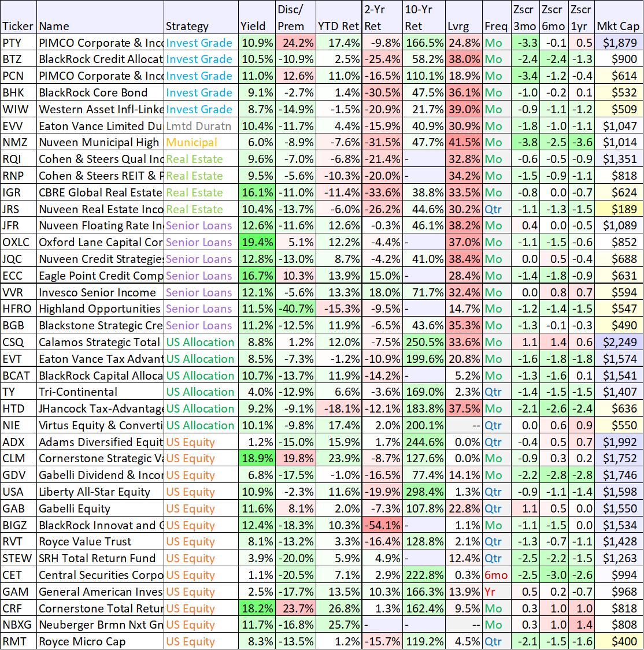The height and width of the screenshot is (650, 644).
Task: Click the BCAT ticker cell
Action: [x=18, y=376]
